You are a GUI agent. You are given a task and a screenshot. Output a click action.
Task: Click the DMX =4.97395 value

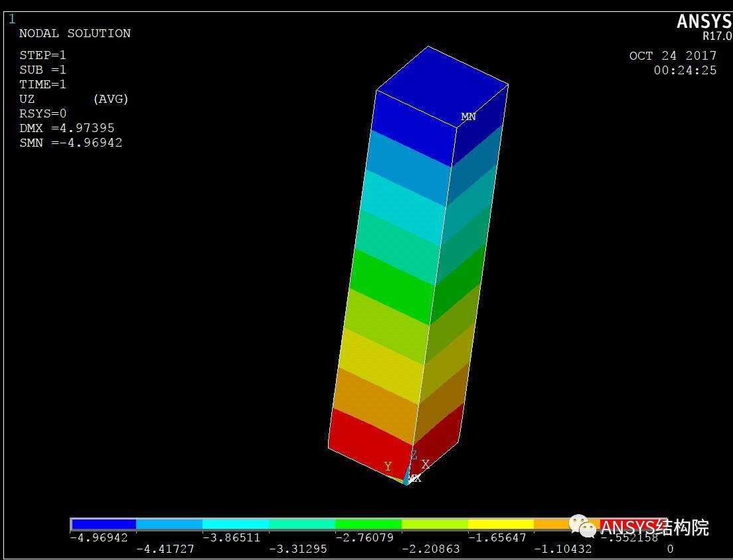tap(67, 128)
